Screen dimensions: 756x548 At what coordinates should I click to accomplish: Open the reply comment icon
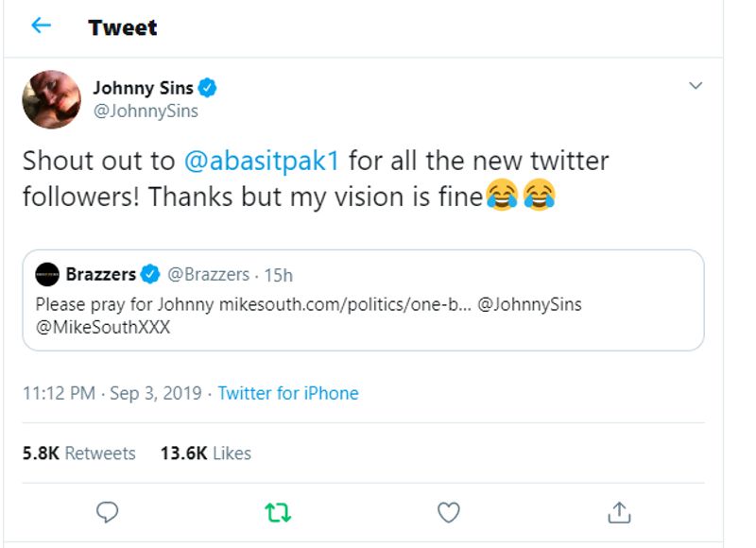(x=109, y=512)
